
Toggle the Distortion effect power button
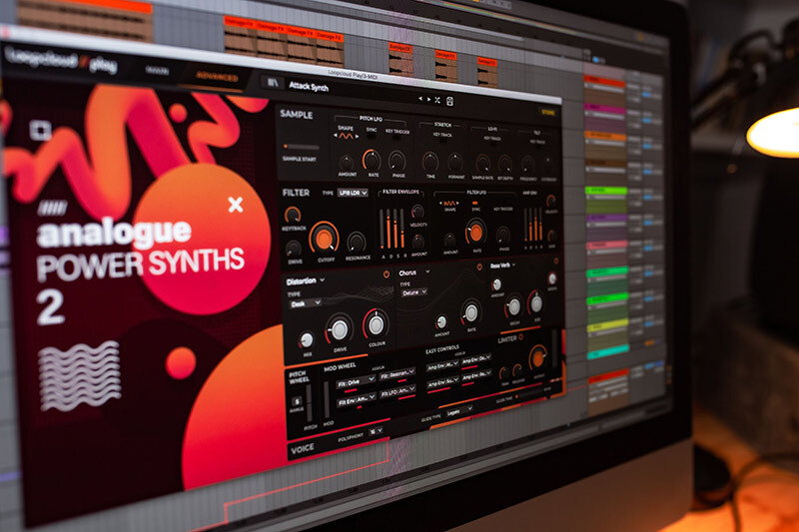387,273
